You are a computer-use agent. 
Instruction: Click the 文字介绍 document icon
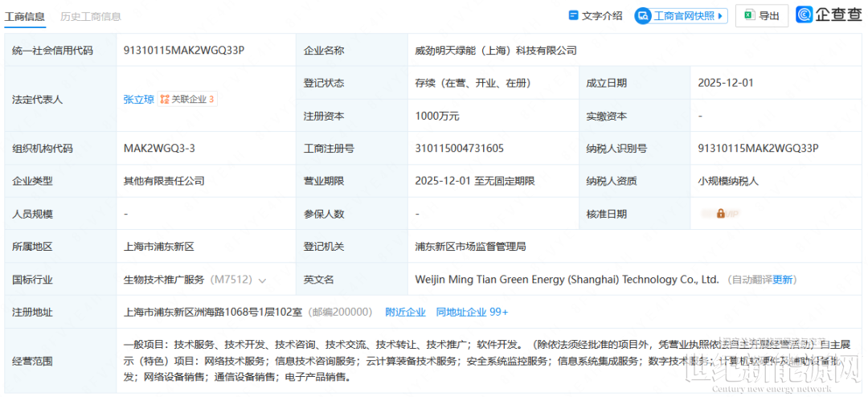coord(574,15)
